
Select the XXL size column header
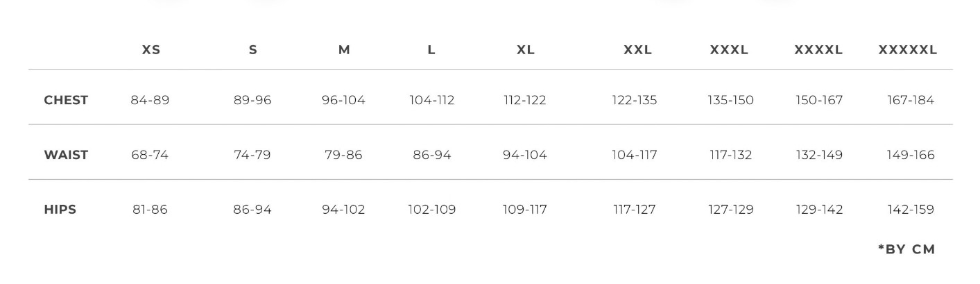[x=637, y=50]
